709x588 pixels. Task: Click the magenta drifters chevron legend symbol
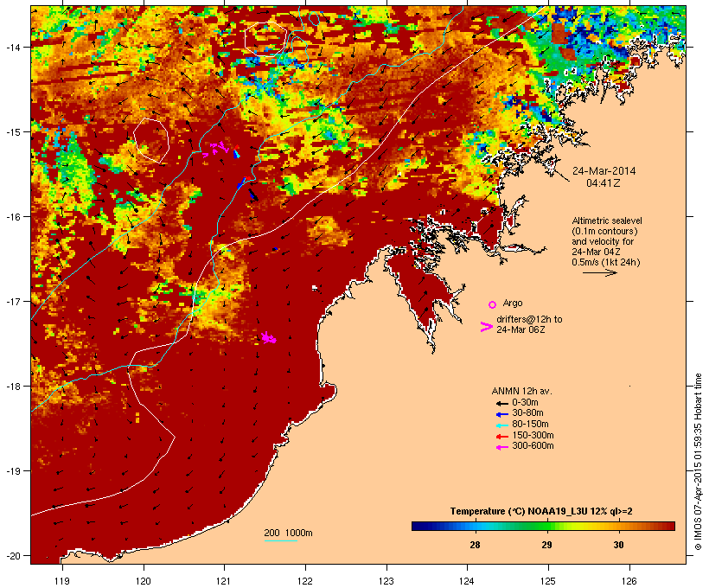click(x=486, y=327)
